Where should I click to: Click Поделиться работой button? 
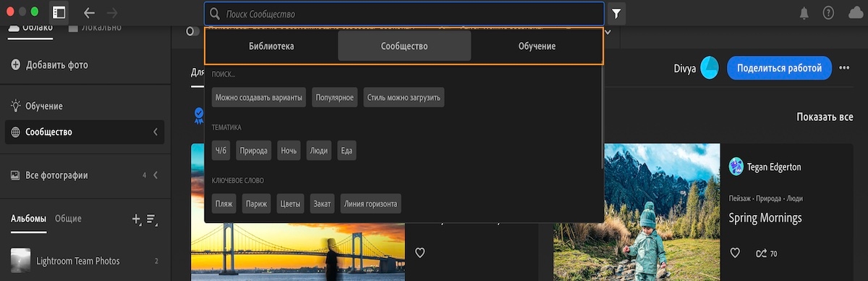click(779, 68)
